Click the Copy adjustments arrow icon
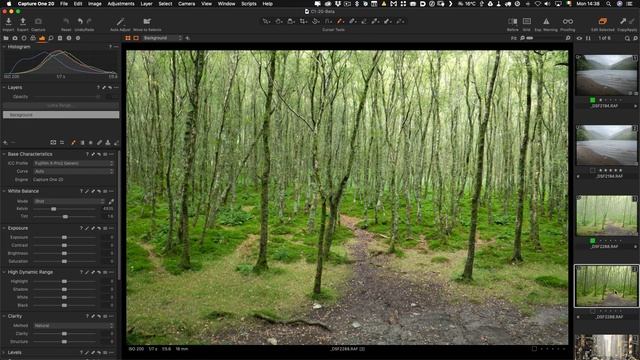The height and width of the screenshot is (360, 640). coord(623,22)
